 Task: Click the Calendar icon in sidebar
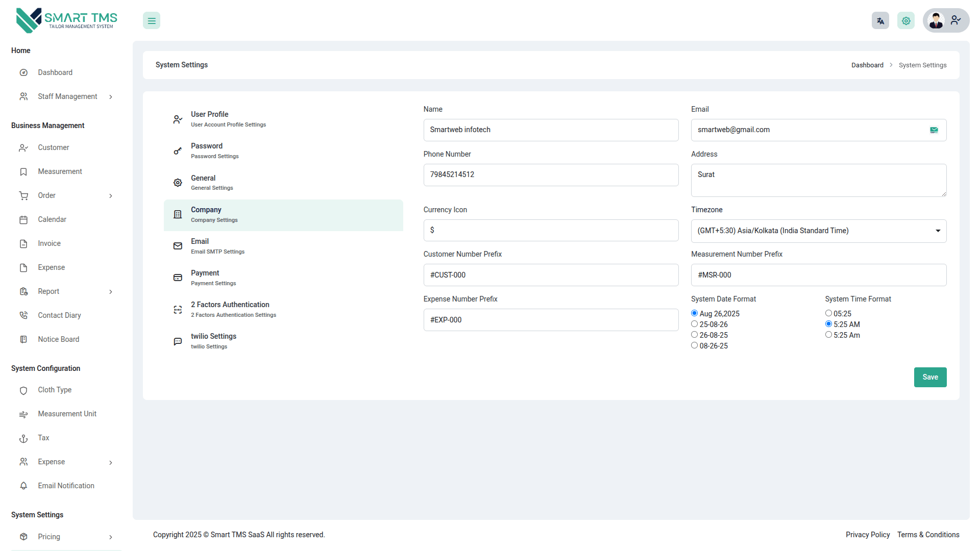(23, 220)
